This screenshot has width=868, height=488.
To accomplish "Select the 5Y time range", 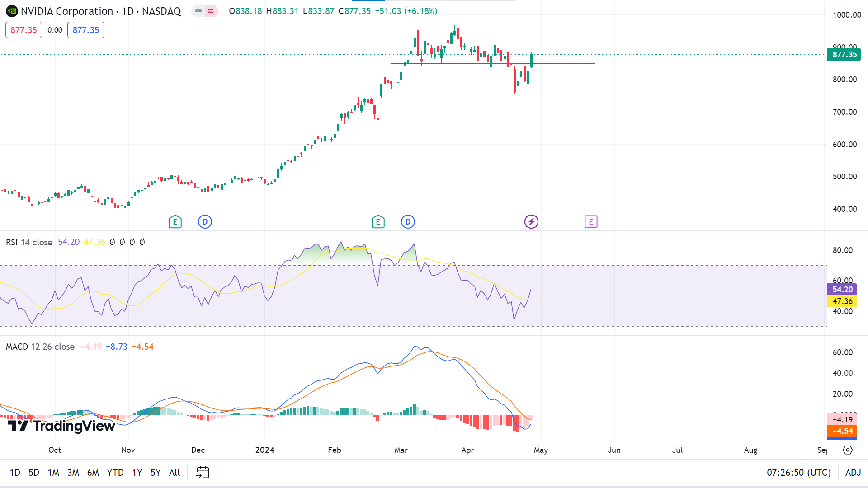I will coord(156,473).
